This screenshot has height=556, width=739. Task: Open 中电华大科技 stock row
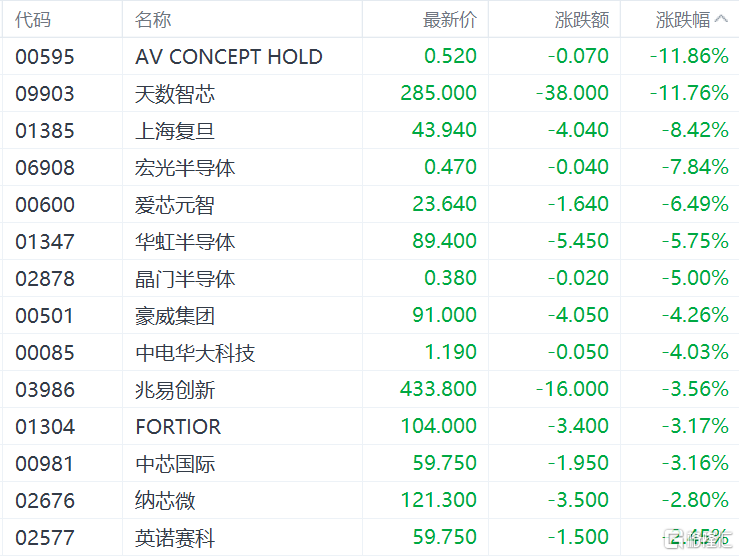[195, 353]
